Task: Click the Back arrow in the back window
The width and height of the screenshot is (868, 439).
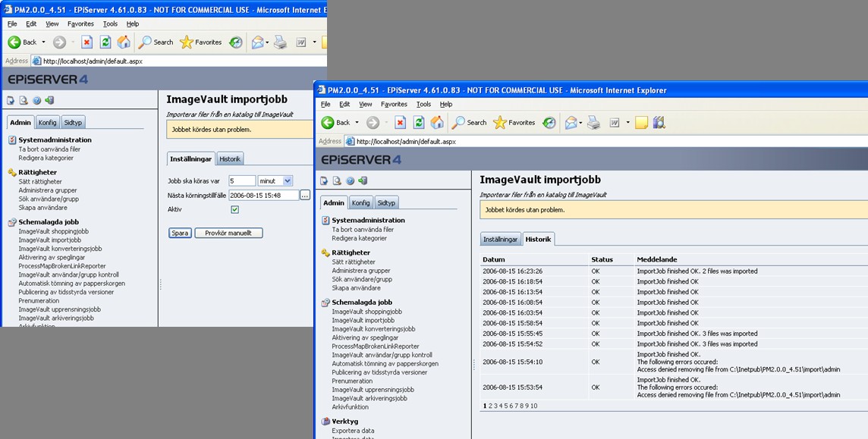Action: (14, 42)
